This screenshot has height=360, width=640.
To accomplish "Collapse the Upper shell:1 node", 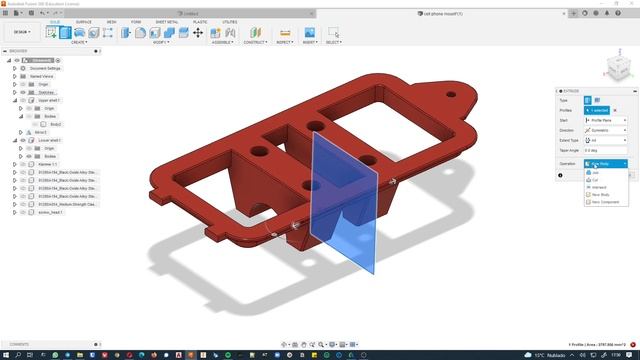I will point(15,100).
